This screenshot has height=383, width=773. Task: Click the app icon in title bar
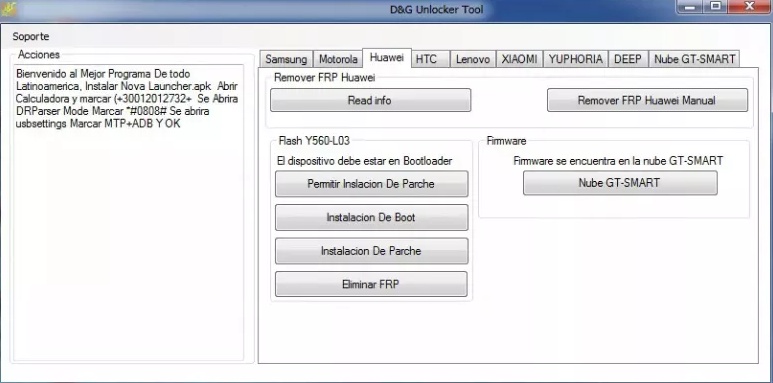pyautogui.click(x=8, y=8)
